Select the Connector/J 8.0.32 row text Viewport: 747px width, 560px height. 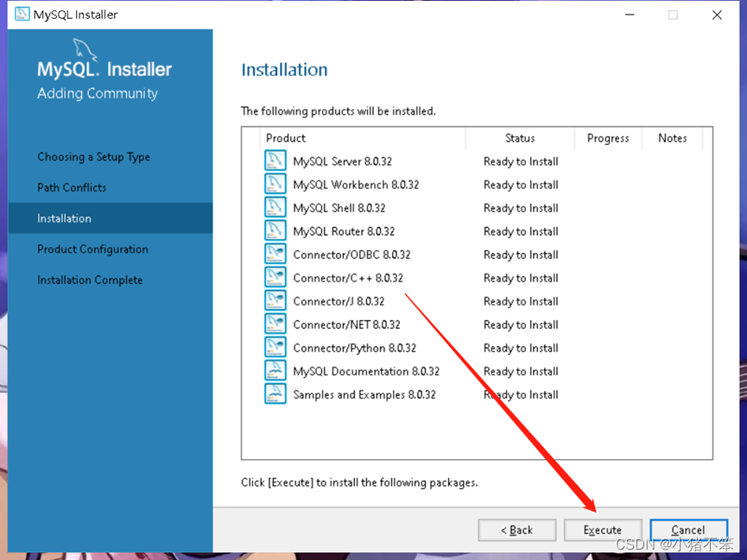pyautogui.click(x=339, y=301)
